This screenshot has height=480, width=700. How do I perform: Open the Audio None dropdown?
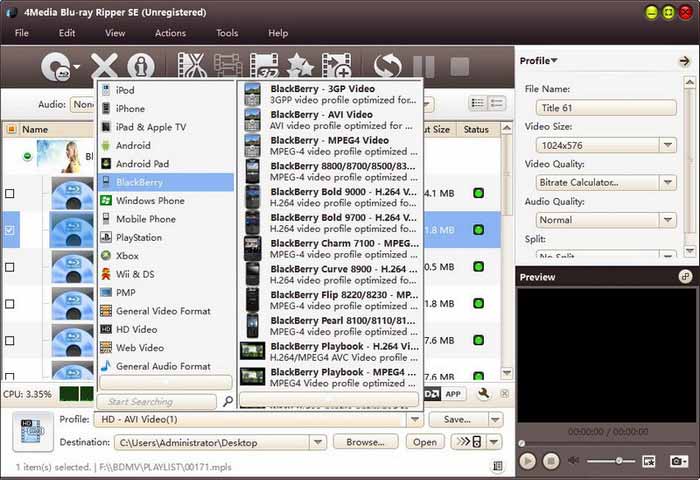tap(83, 104)
